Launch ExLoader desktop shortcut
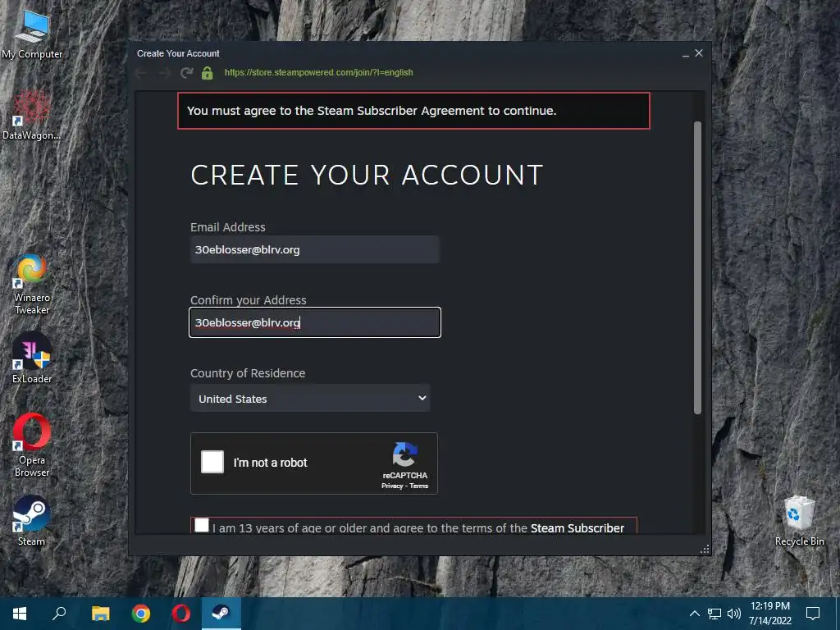The height and width of the screenshot is (630, 840). 32,358
